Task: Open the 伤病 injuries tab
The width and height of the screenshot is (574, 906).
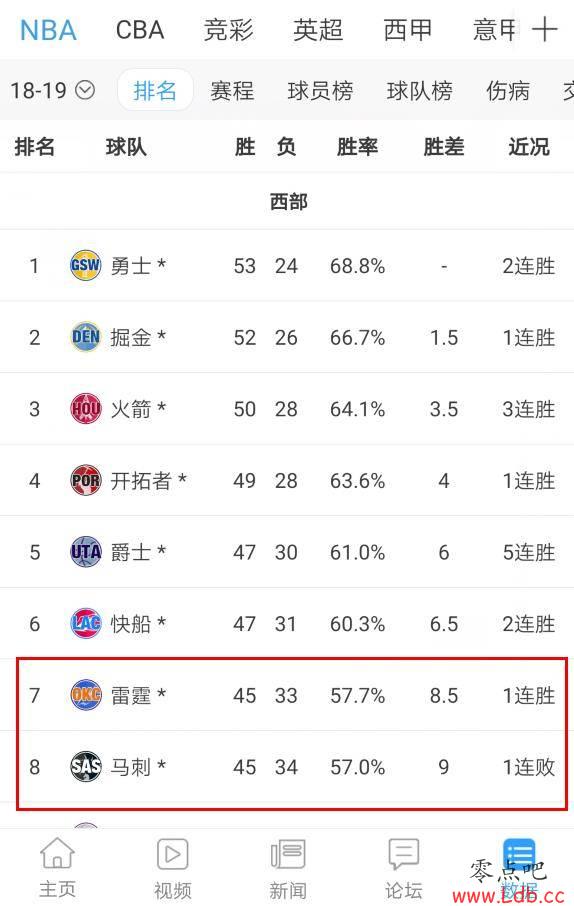Action: point(508,91)
